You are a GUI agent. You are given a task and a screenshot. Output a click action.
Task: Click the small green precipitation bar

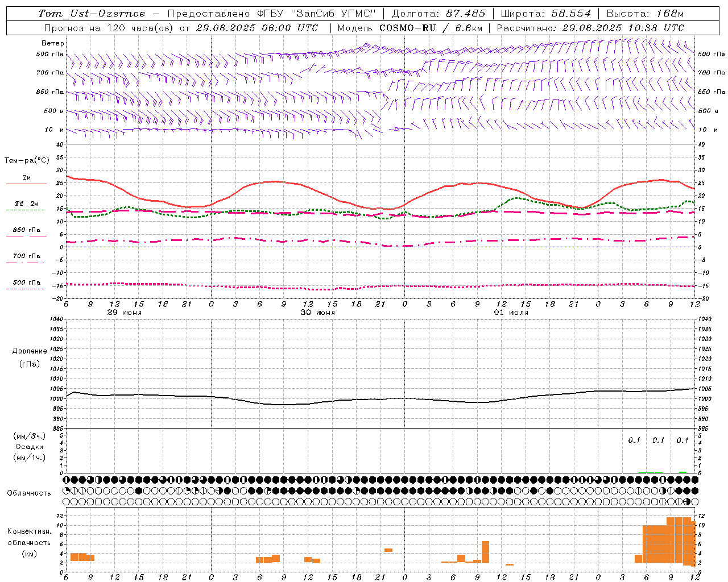(x=682, y=472)
